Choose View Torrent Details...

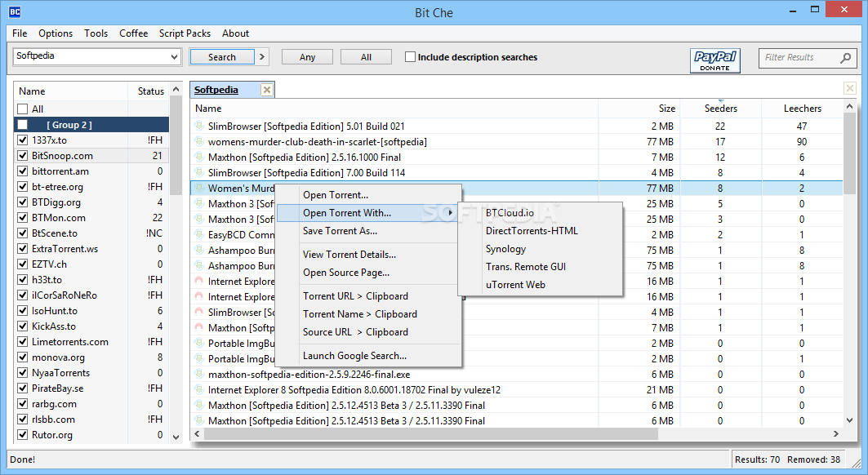368,255
